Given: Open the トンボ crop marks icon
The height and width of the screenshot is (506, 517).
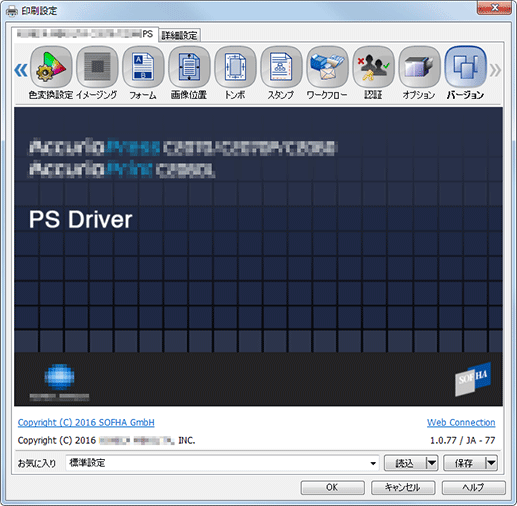Looking at the screenshot, I should (235, 67).
